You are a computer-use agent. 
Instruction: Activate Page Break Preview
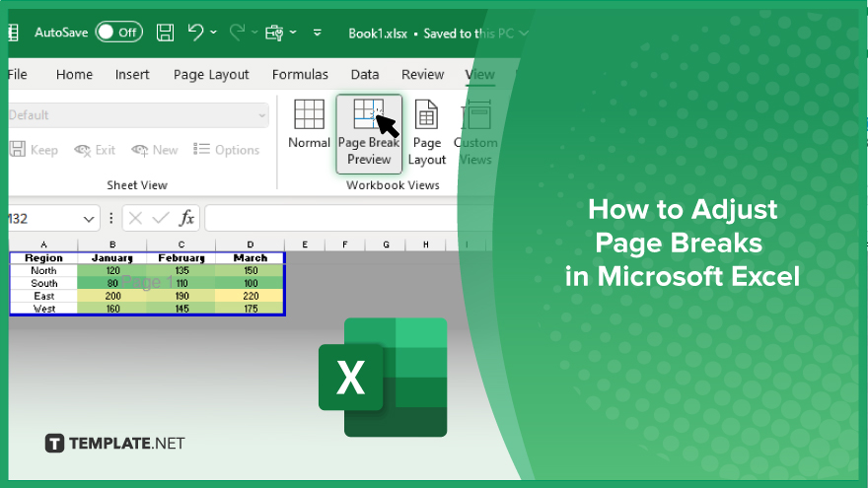pyautogui.click(x=369, y=133)
